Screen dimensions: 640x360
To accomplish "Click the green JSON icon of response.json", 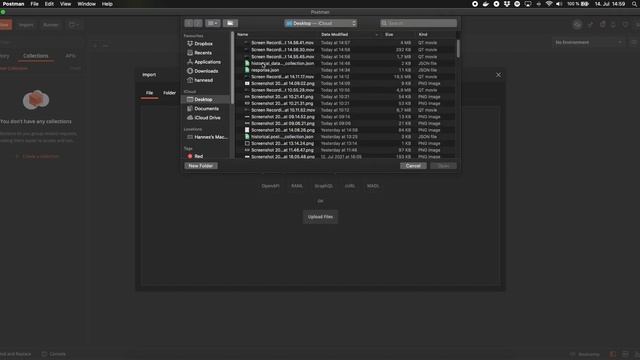I will (247, 70).
